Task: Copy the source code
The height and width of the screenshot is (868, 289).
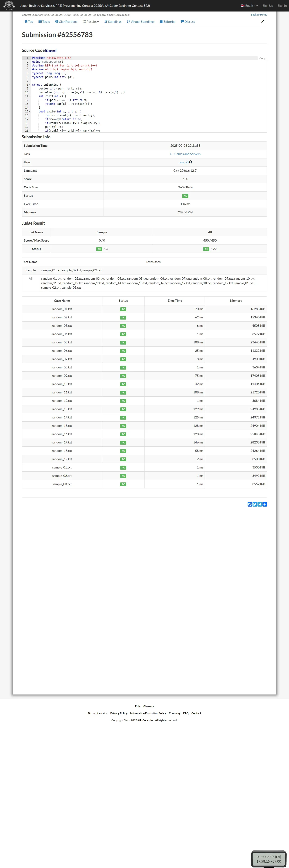Action: [x=262, y=58]
